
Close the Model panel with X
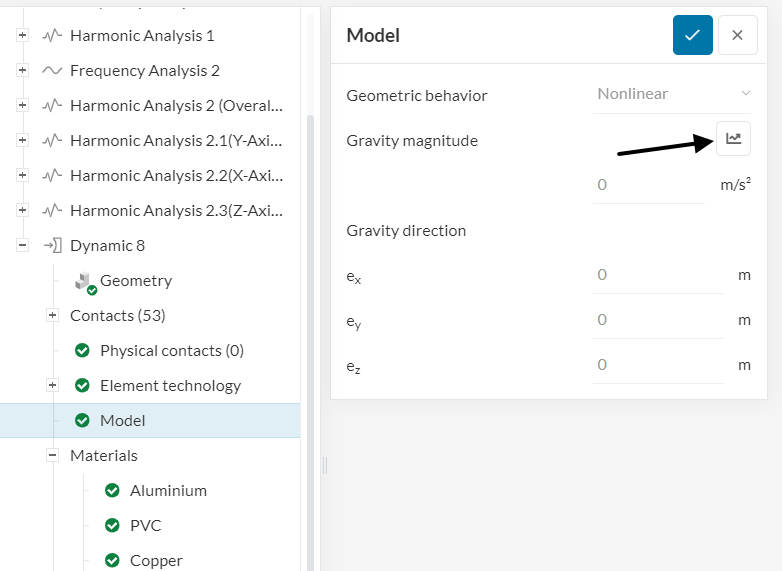click(737, 35)
